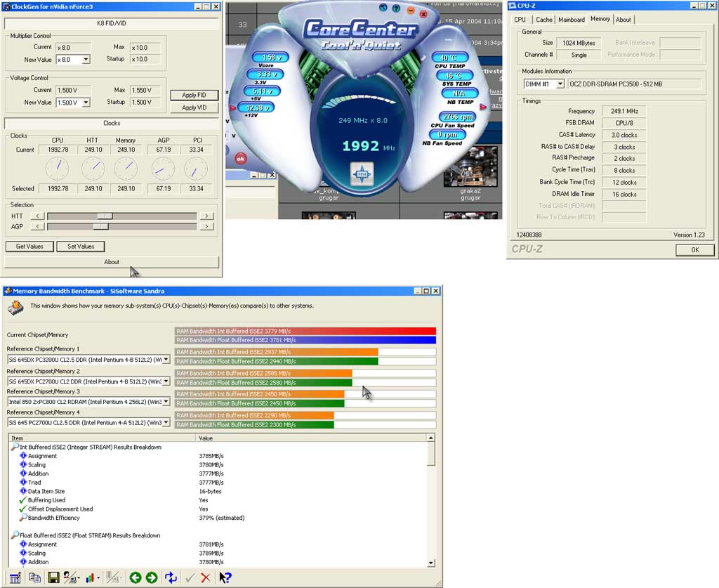Refresh benchmark with blue arrows icon

[x=171, y=577]
